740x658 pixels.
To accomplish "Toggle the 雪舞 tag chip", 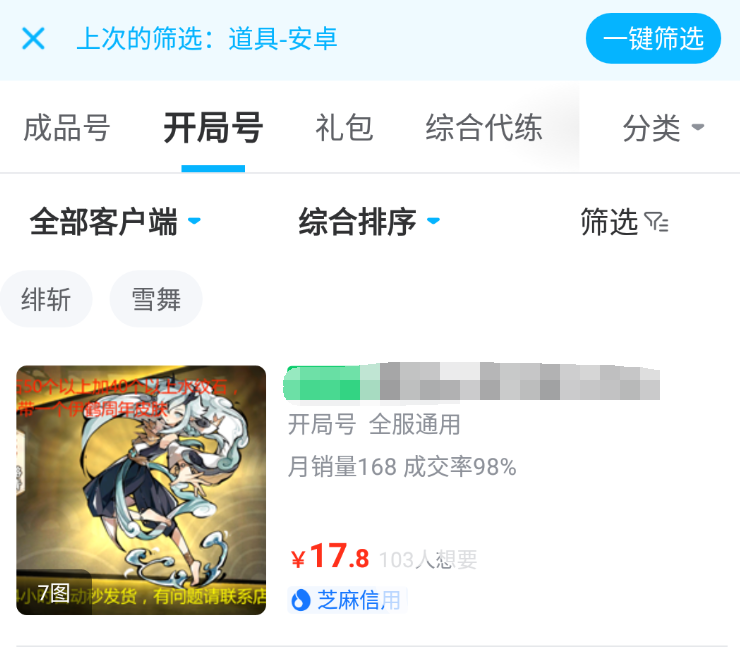I will tap(156, 299).
